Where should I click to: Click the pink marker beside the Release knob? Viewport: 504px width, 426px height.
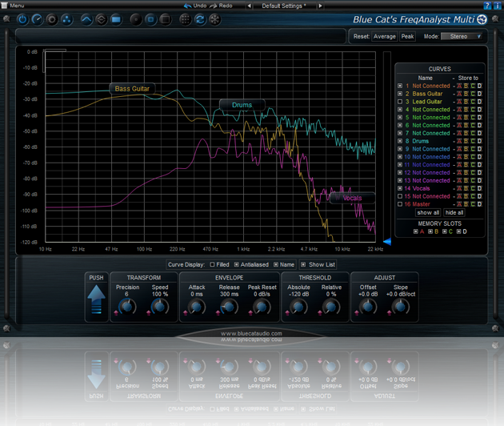[x=218, y=312]
